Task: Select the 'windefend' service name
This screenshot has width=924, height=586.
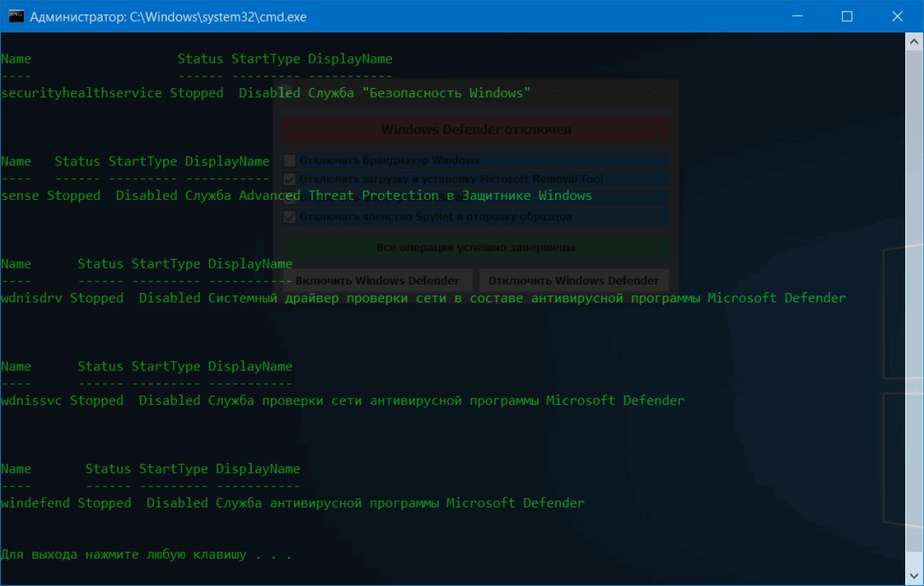Action: pos(35,503)
